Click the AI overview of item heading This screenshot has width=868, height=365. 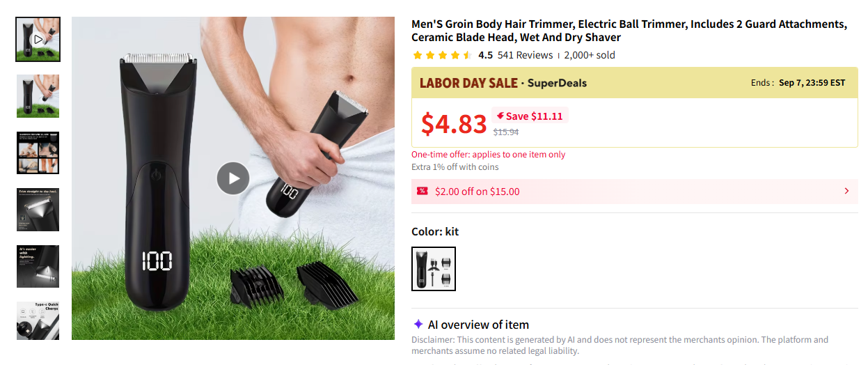coord(478,325)
